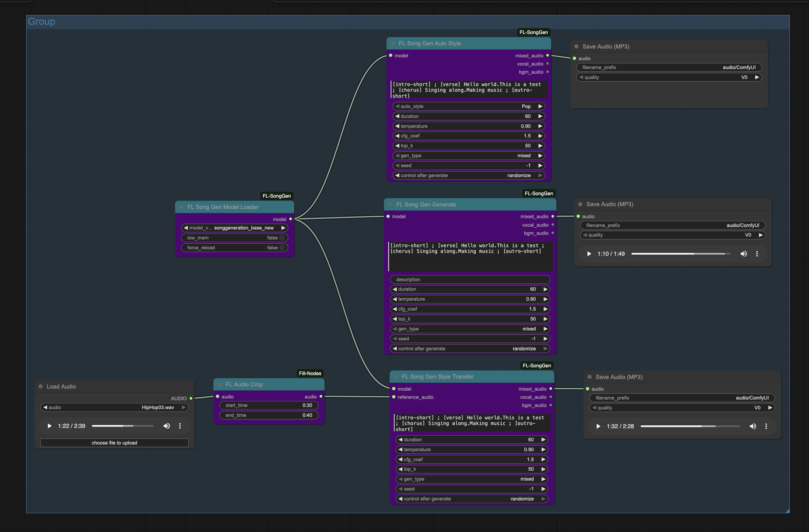809x532 pixels.
Task: Seek in the 1:32 / 2:28 progress bar
Action: [690, 426]
